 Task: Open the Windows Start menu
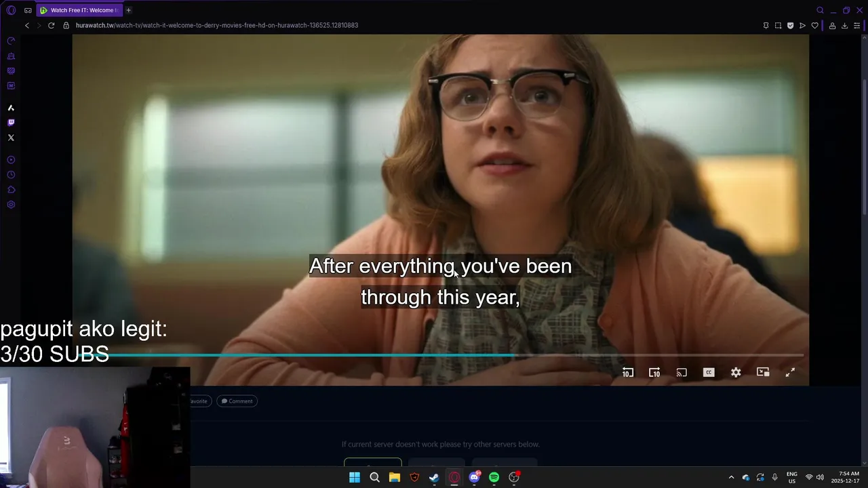pyautogui.click(x=355, y=477)
